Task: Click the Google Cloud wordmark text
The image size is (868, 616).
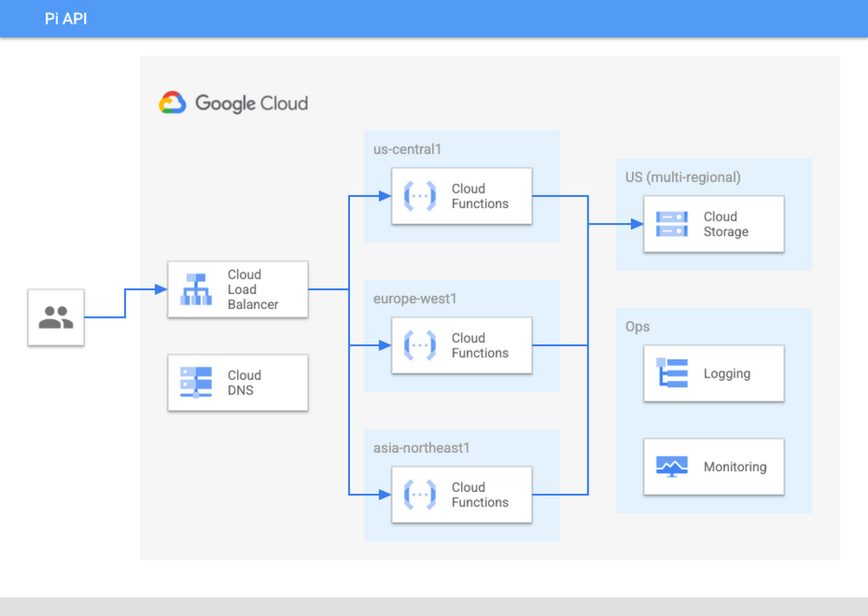Action: click(x=252, y=103)
